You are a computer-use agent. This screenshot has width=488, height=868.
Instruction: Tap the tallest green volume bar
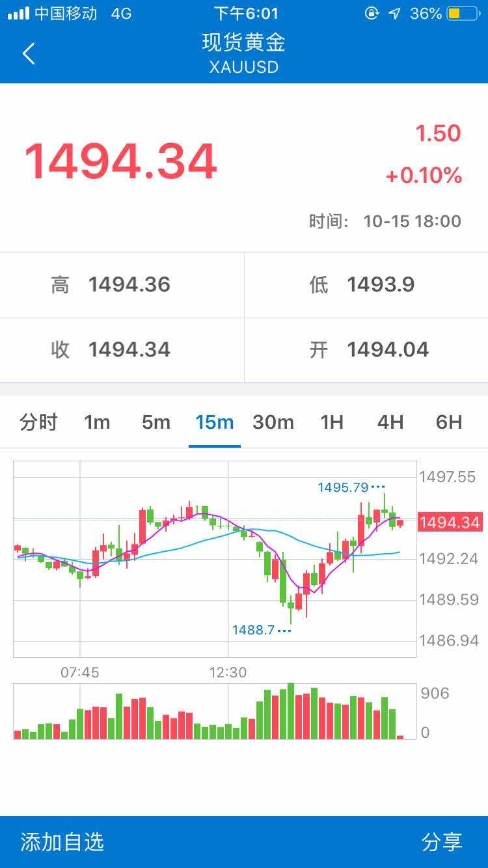[291, 711]
